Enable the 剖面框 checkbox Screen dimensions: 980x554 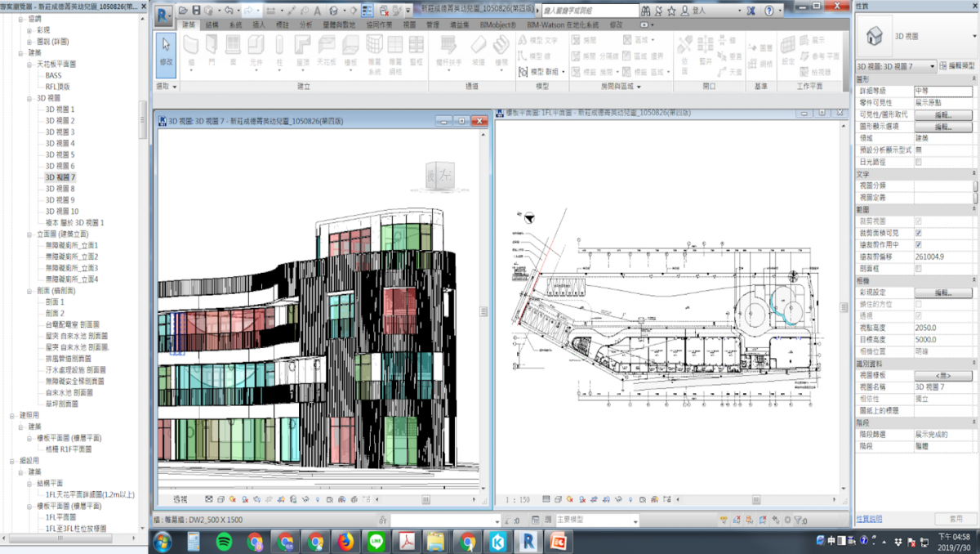click(x=919, y=268)
